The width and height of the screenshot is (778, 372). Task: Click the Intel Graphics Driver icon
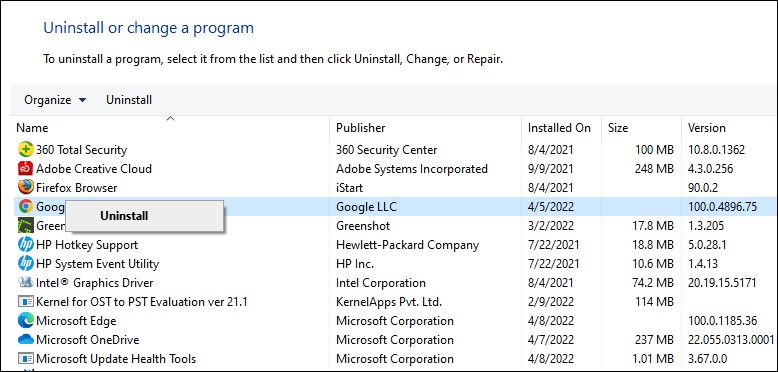click(25, 283)
